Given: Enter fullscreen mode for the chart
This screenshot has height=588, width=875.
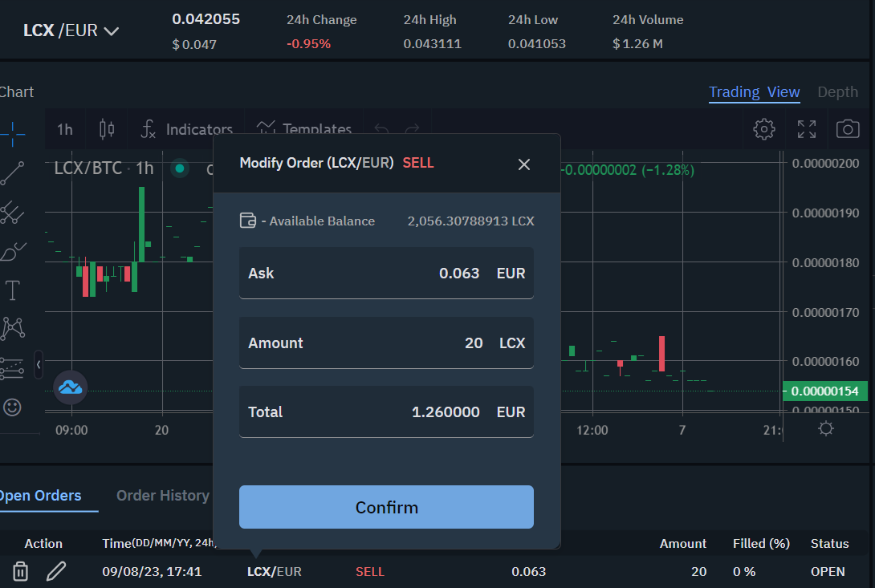Looking at the screenshot, I should click(806, 129).
